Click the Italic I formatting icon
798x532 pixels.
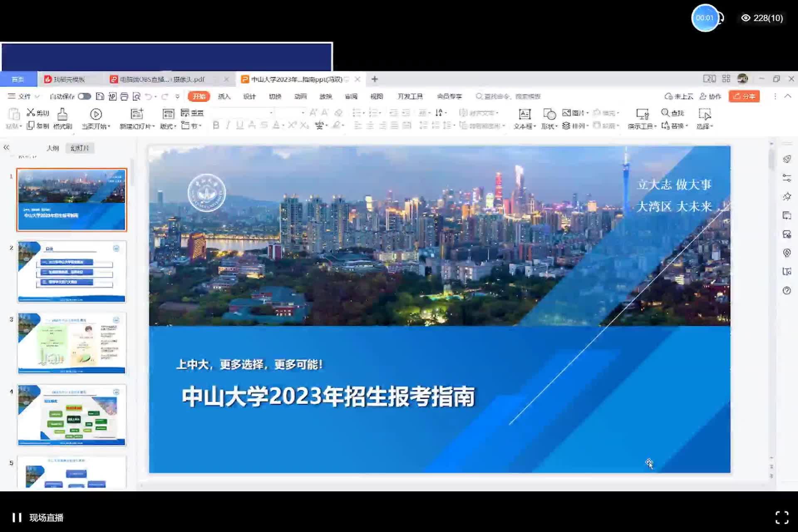tap(228, 125)
